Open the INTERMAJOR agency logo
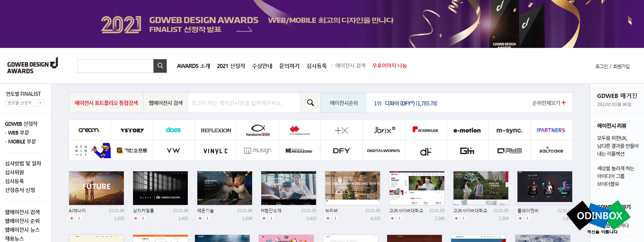 [x=426, y=130]
